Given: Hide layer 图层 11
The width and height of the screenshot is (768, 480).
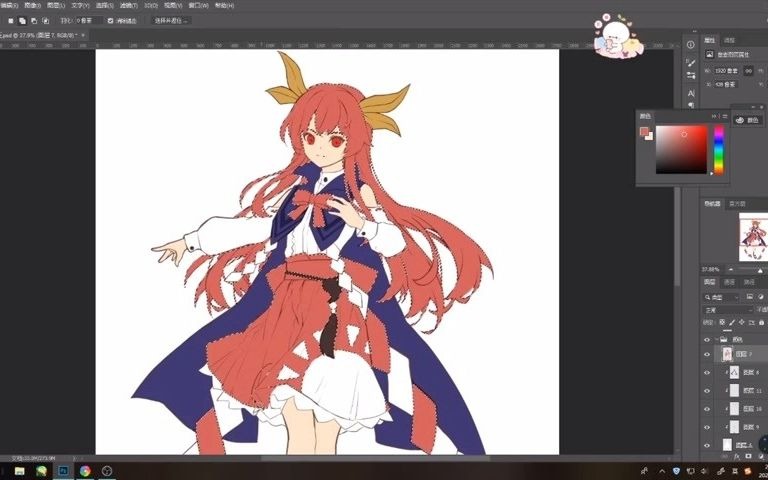Looking at the screenshot, I should click(x=707, y=391).
